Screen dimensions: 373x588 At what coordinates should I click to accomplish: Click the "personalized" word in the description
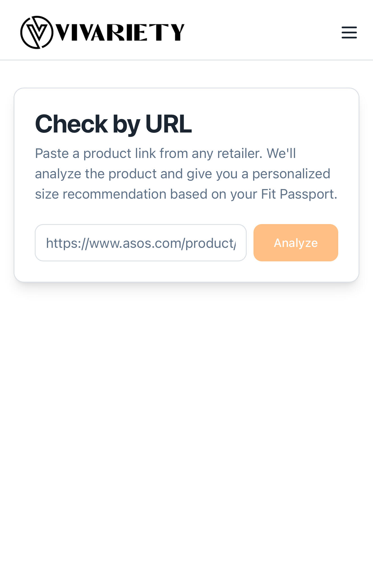point(291,174)
